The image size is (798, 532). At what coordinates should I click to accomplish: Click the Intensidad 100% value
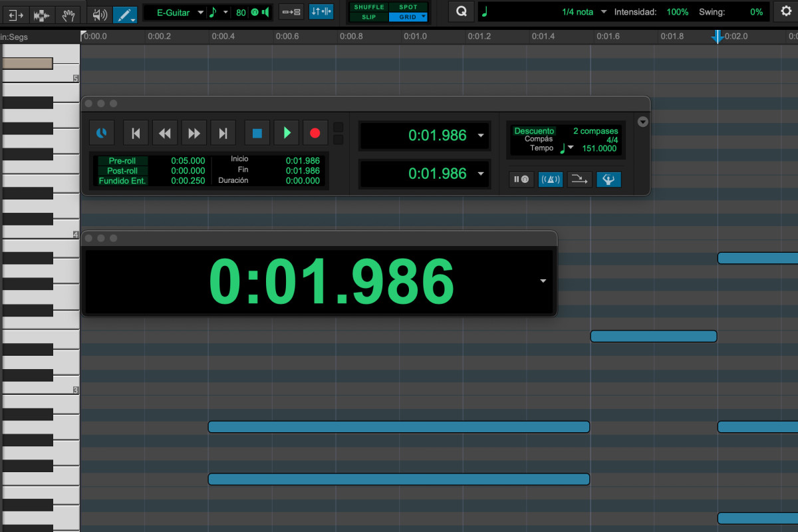click(678, 12)
